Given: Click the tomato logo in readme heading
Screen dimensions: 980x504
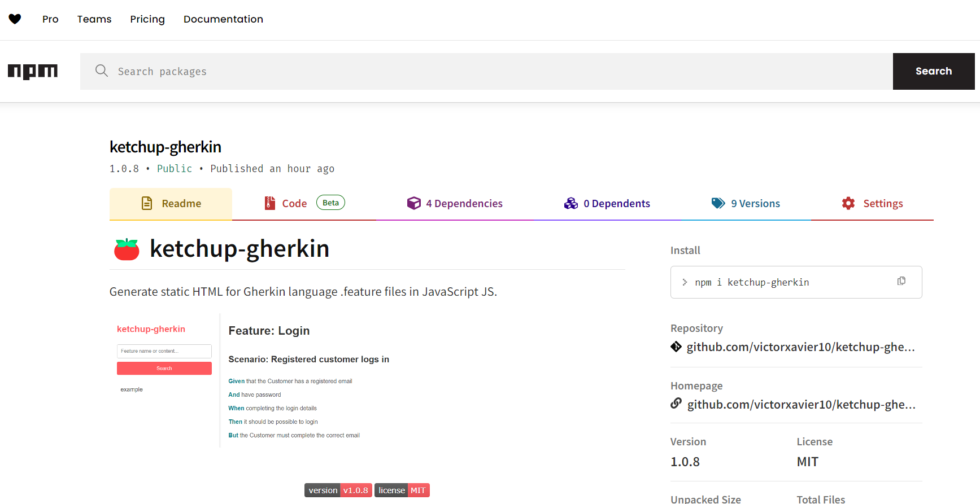Looking at the screenshot, I should (x=127, y=249).
